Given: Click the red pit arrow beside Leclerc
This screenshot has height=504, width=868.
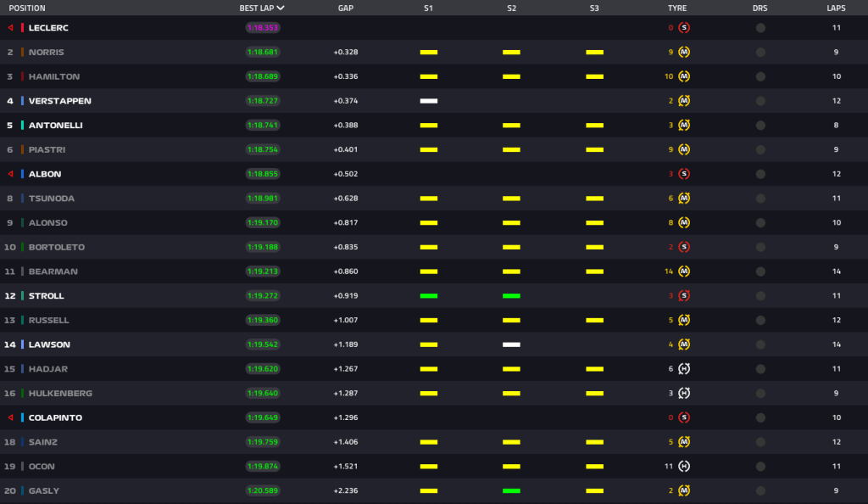Looking at the screenshot, I should (10, 28).
